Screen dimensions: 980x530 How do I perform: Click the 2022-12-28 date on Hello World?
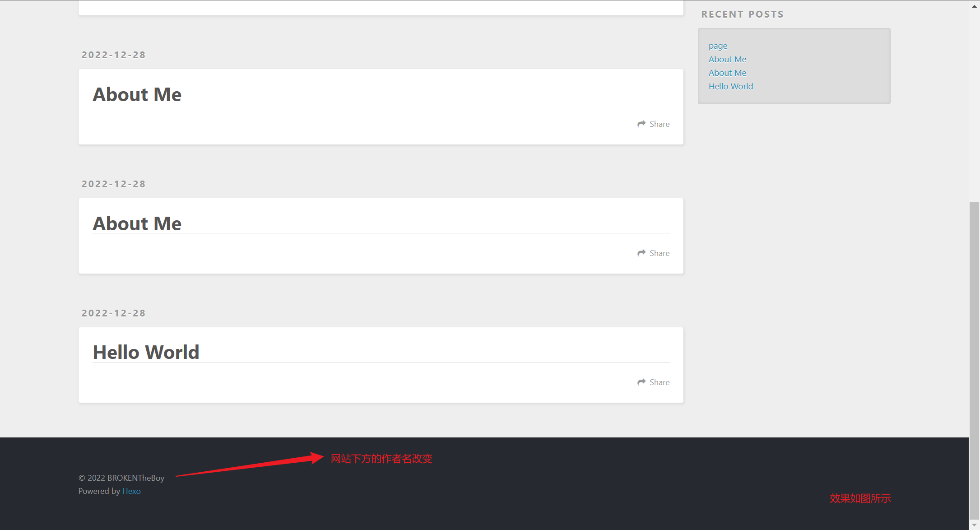point(113,313)
